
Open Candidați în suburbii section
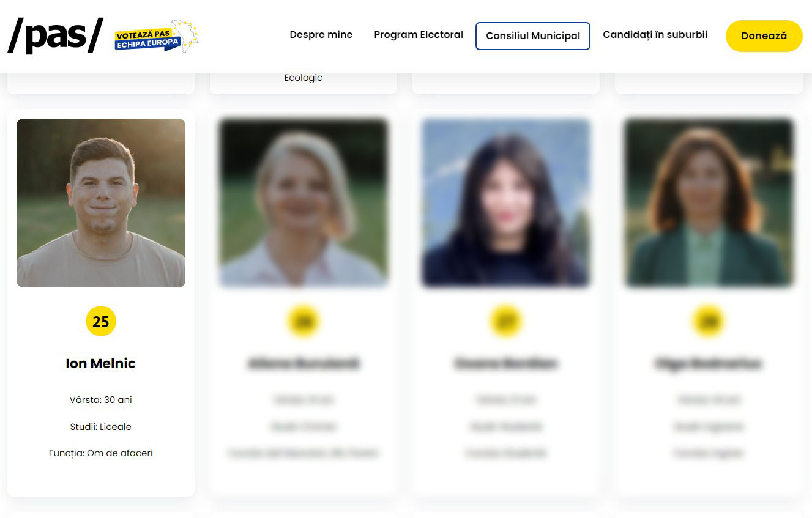(655, 35)
